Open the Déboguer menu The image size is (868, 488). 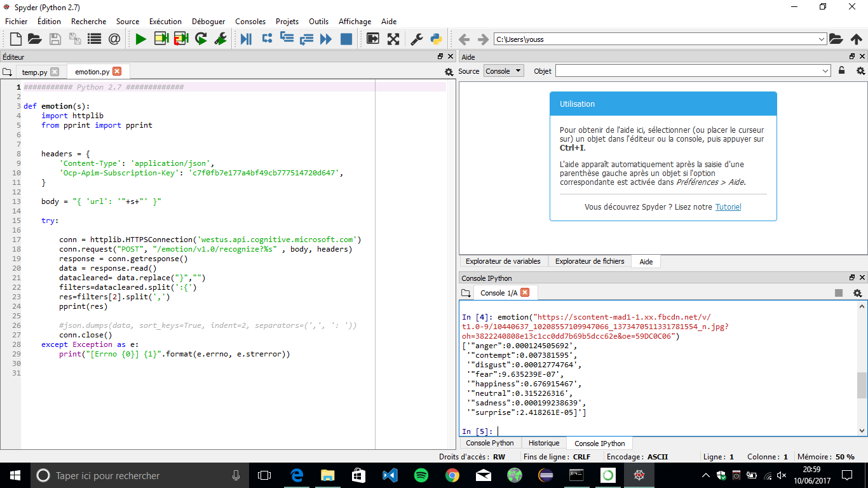click(x=208, y=21)
